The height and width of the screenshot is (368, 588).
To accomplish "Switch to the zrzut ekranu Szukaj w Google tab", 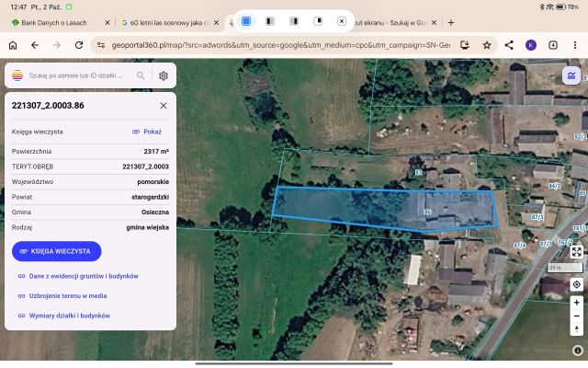I will pos(390,23).
